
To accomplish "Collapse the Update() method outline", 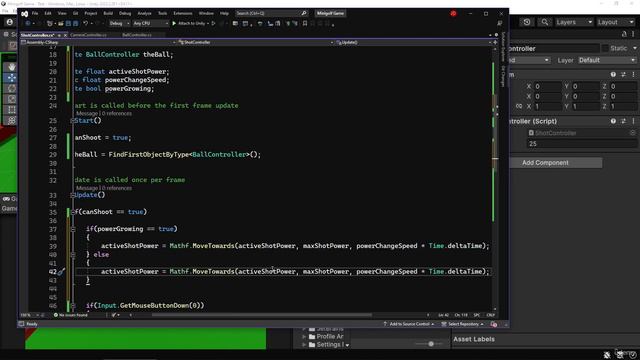I will pos(72,195).
